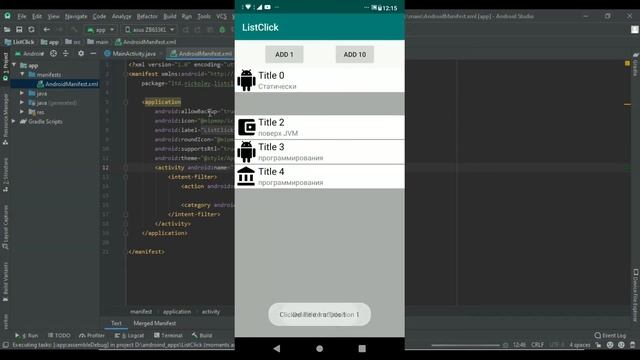640x360 pixels.
Task: Collapse the manifests folder node
Action: 22,74
